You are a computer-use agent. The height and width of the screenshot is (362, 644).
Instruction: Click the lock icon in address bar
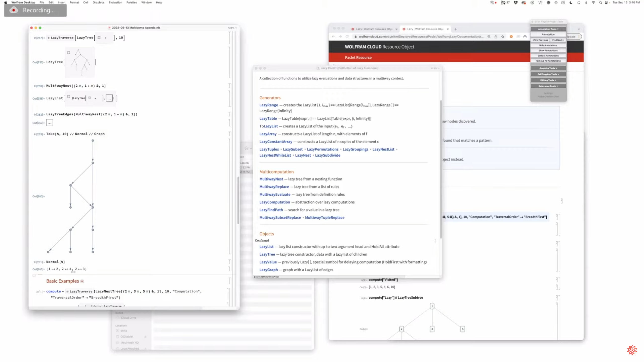355,37
